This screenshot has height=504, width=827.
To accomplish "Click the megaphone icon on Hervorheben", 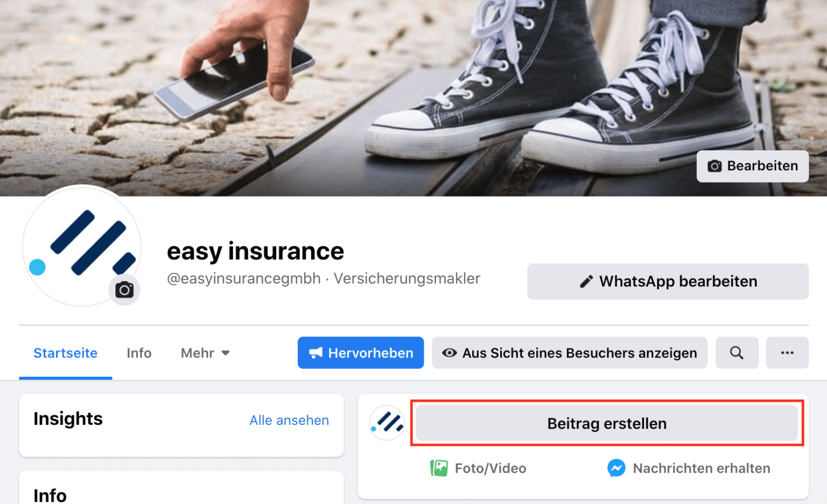I will (317, 353).
